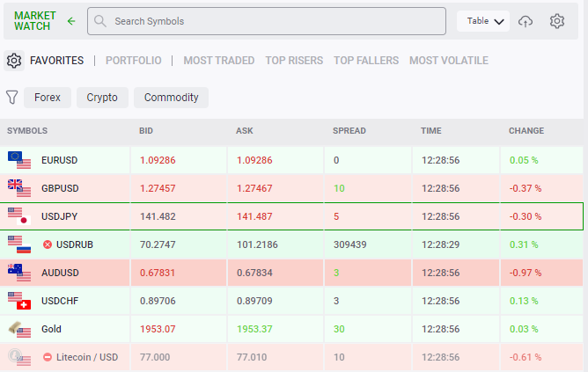
Task: Click Gold ask price 1953.37
Action: pyautogui.click(x=254, y=329)
